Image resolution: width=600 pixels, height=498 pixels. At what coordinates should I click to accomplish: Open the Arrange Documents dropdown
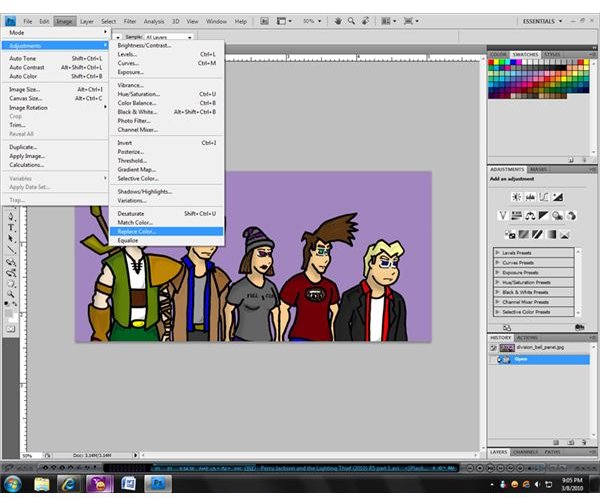click(x=389, y=21)
